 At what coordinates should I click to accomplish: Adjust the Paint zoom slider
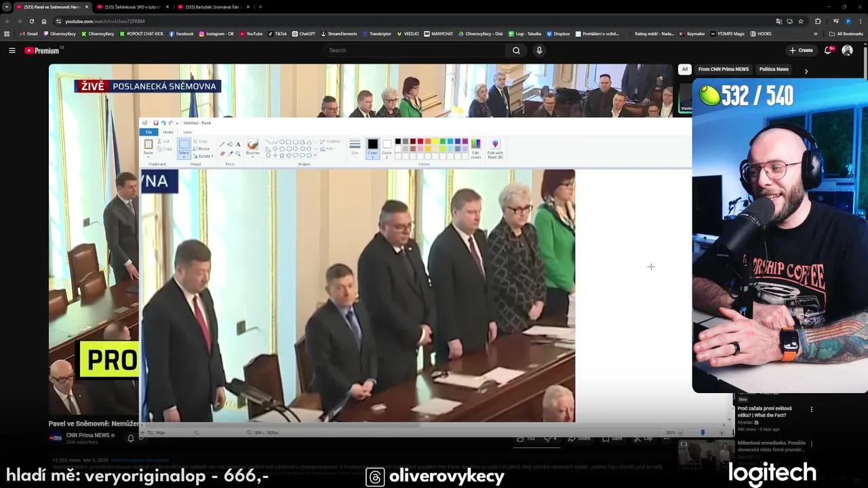[703, 432]
